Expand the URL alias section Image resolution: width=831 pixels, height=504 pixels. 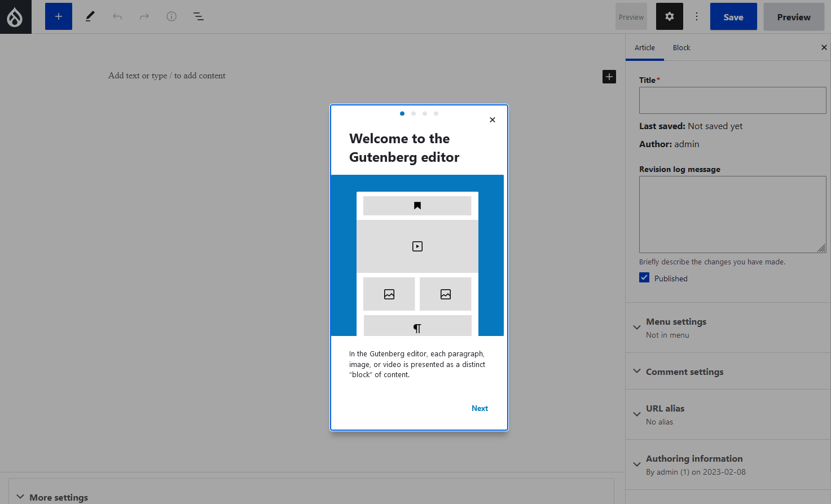pos(728,414)
